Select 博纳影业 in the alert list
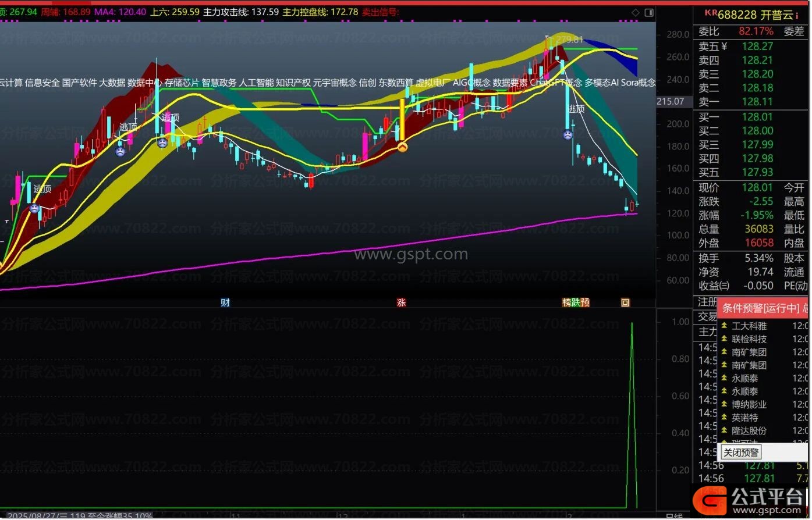Viewport: 812px width, 520px height. [x=749, y=405]
